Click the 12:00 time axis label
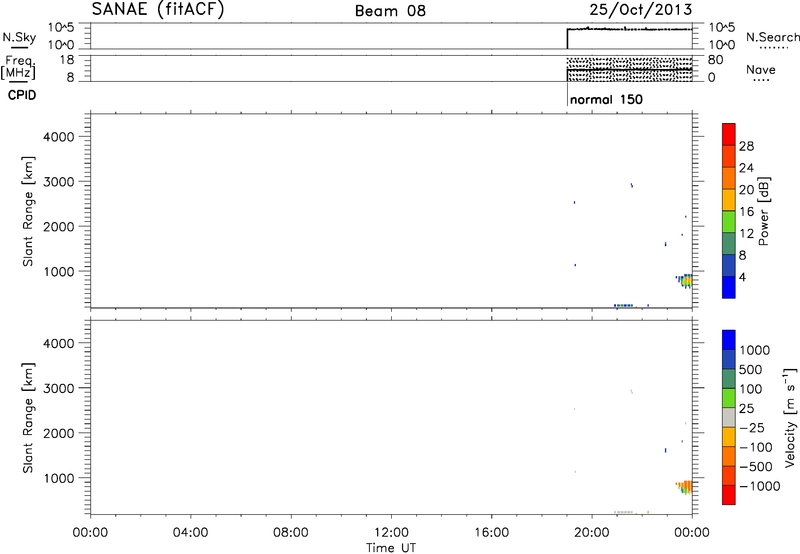 (x=391, y=533)
